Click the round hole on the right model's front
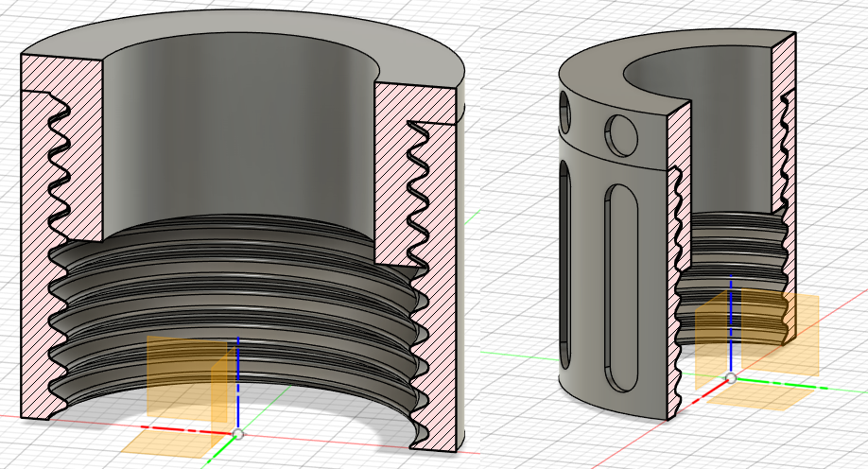 [621, 134]
